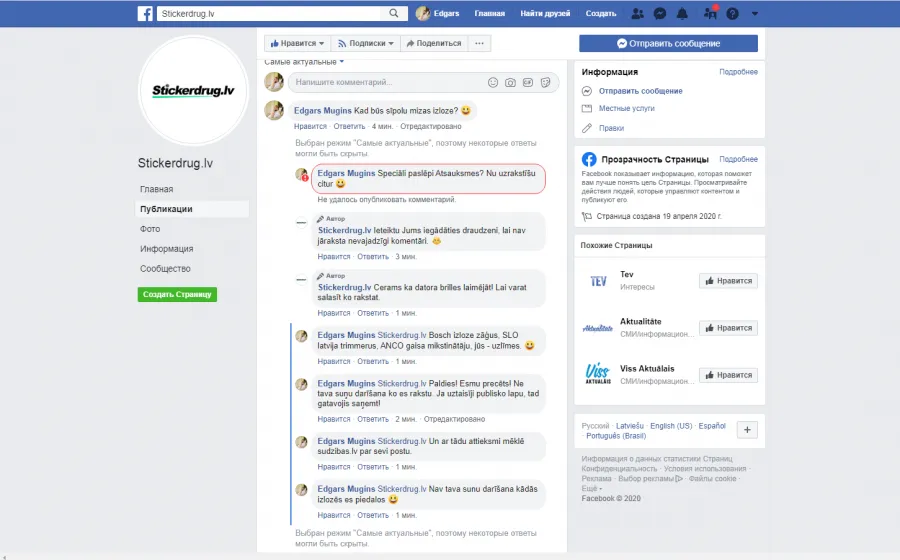Click the Конфиденциальность footer link
Viewport: 900px width, 560px height.
pos(619,469)
